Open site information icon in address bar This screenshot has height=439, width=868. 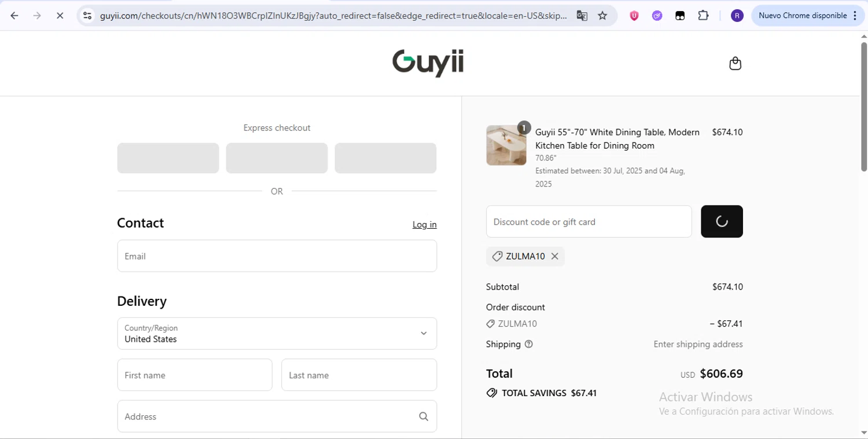point(87,16)
